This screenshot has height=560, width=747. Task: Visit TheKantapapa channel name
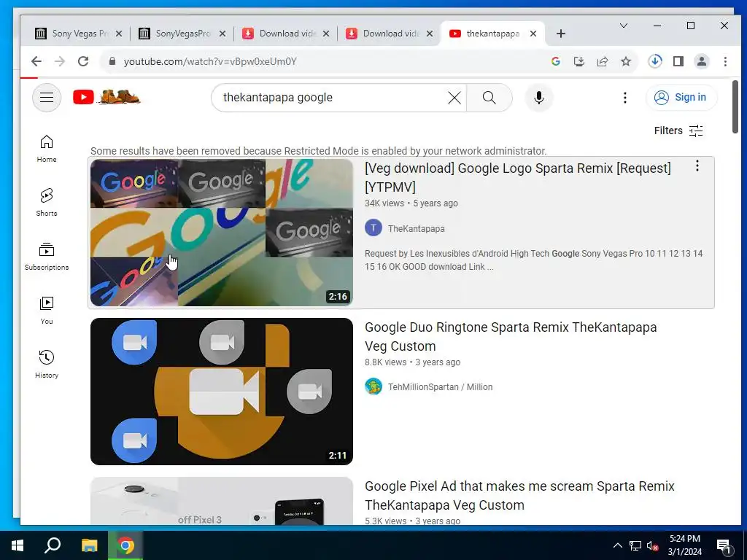pos(416,228)
